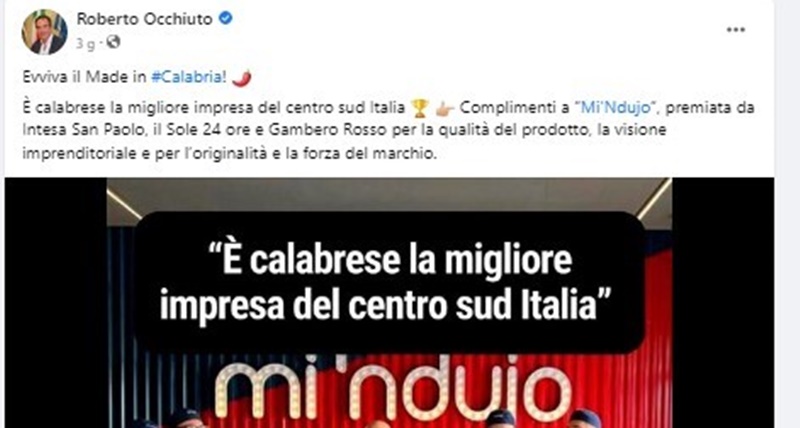
Task: Click the black bar right of video
Action: pyautogui.click(x=722, y=303)
